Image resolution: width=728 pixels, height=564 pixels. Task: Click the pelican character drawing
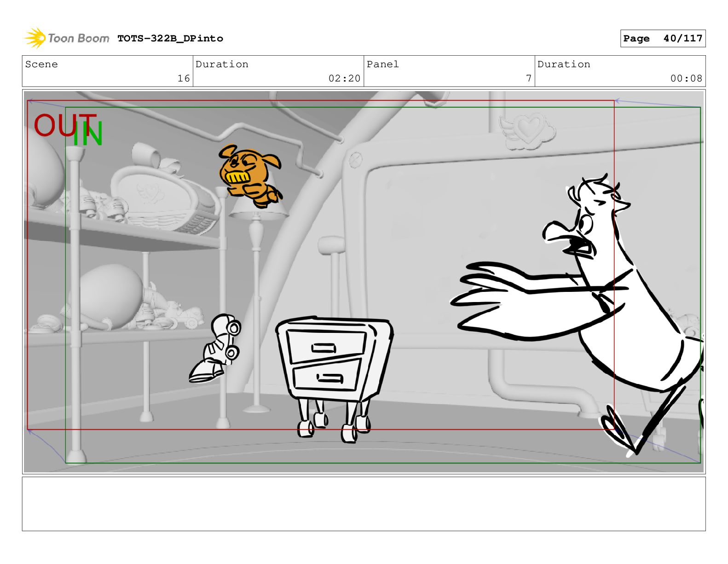tap(577, 315)
